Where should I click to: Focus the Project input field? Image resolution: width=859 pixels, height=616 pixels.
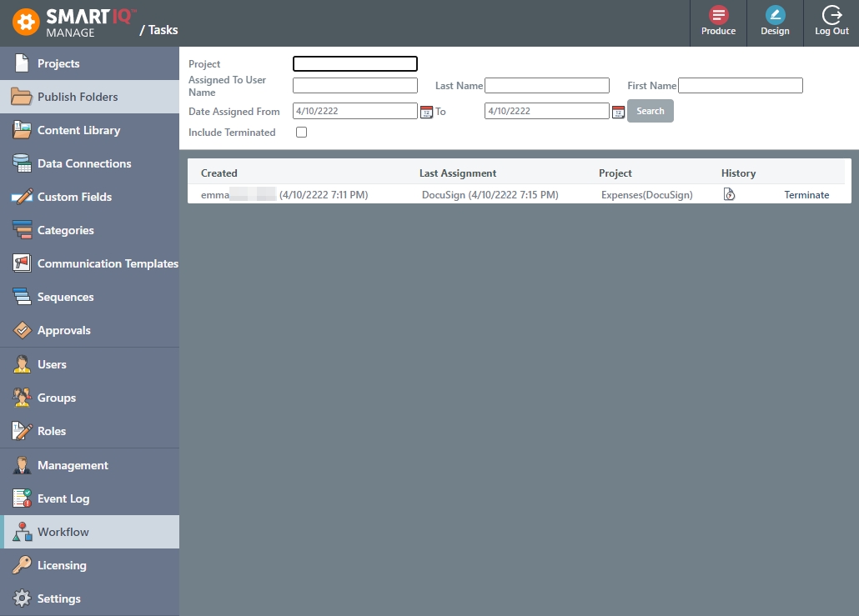(x=355, y=63)
